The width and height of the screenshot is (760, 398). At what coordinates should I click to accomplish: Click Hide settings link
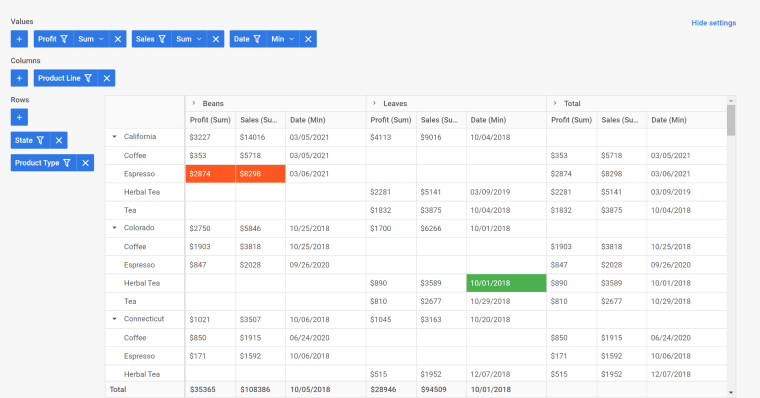point(713,23)
